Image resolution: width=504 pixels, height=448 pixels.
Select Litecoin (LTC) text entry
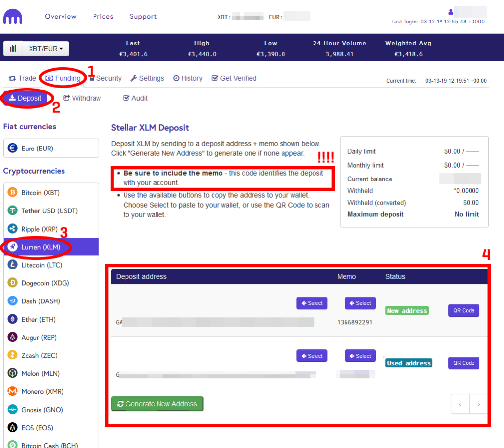pyautogui.click(x=42, y=265)
